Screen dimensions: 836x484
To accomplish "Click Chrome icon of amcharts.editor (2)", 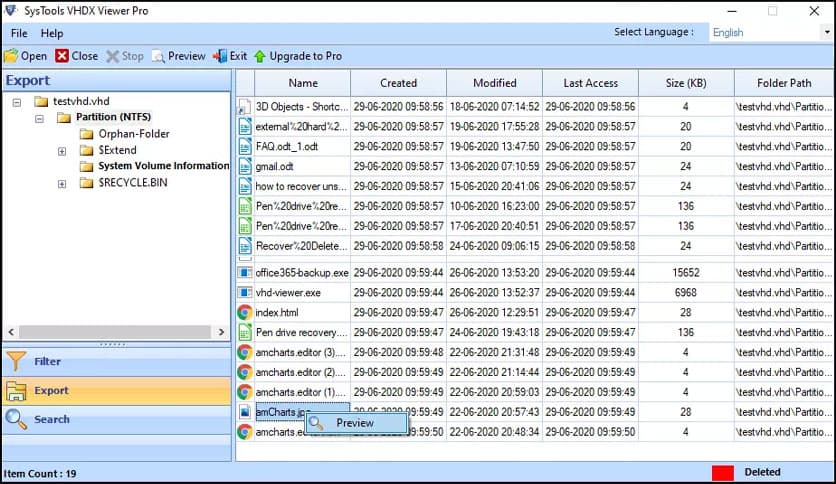I will (245, 372).
